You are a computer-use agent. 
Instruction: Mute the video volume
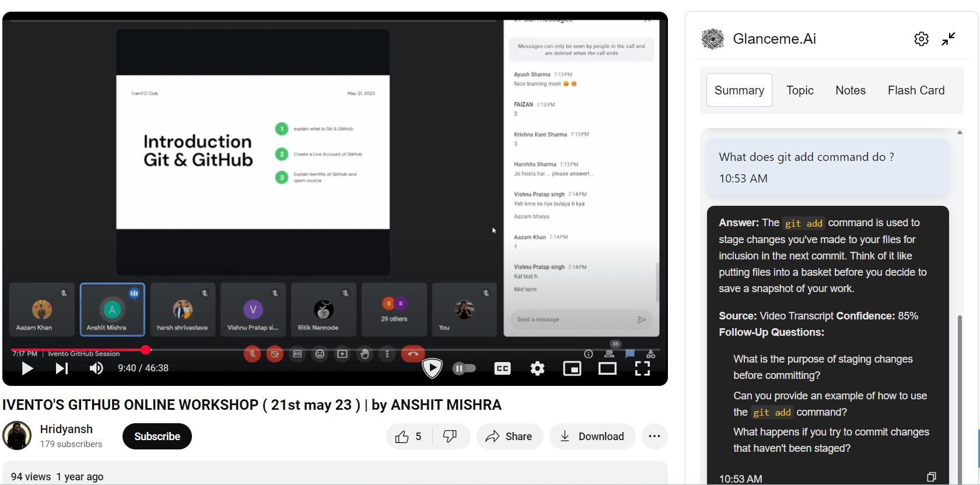point(96,368)
